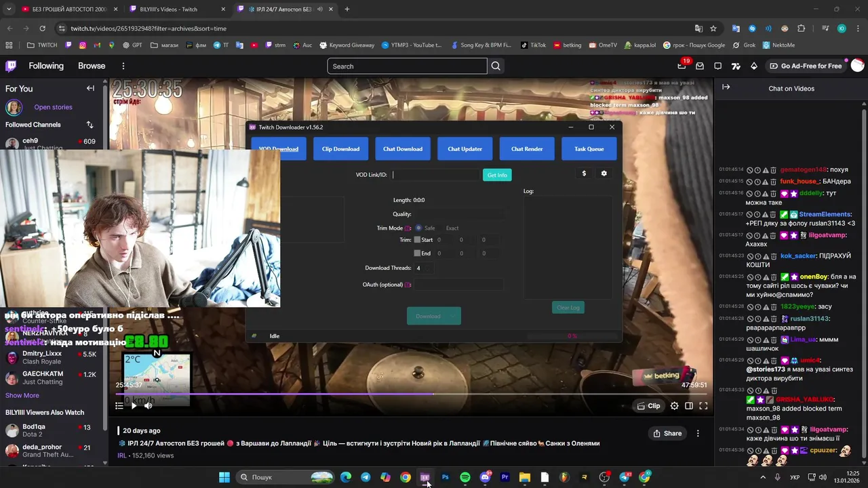Screen dimensions: 868x488
Task: Switch to the VOD Download tab
Action: pyautogui.click(x=279, y=148)
